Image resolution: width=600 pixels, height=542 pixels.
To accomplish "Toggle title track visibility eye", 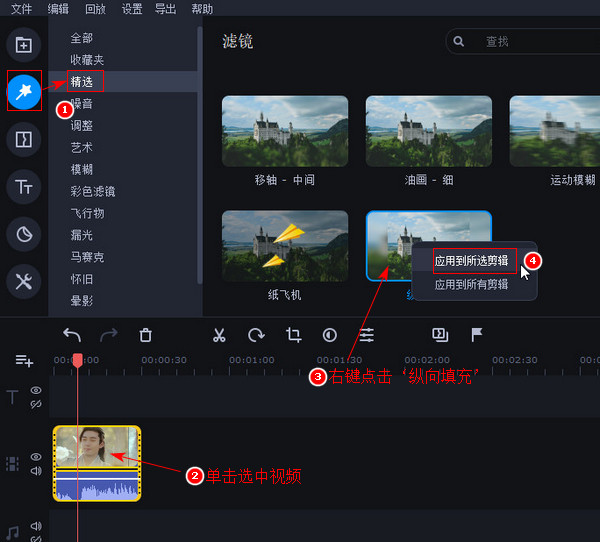I will point(36,390).
